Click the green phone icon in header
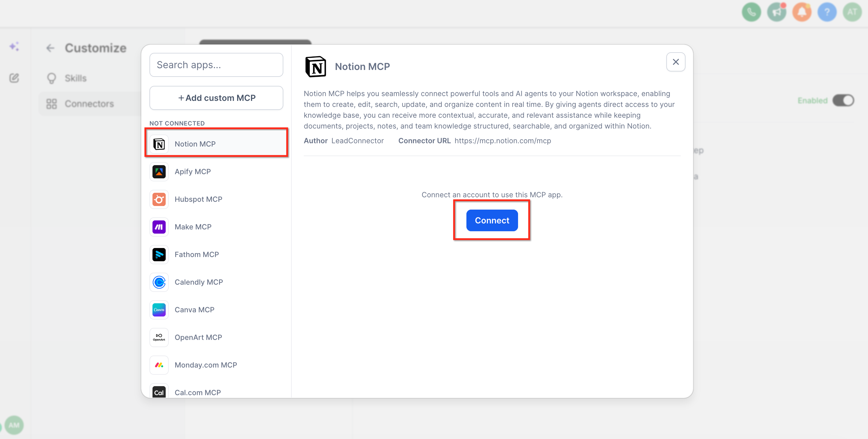868x439 pixels. [751, 13]
